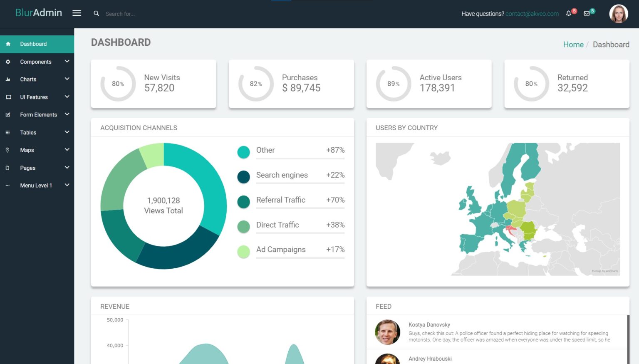The width and height of the screenshot is (639, 364).
Task: Click the Form Elements pencil icon
Action: 8,114
